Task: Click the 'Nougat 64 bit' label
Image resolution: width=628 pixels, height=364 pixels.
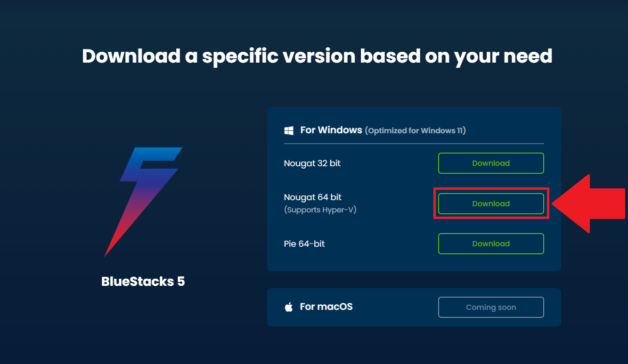Action: point(313,197)
